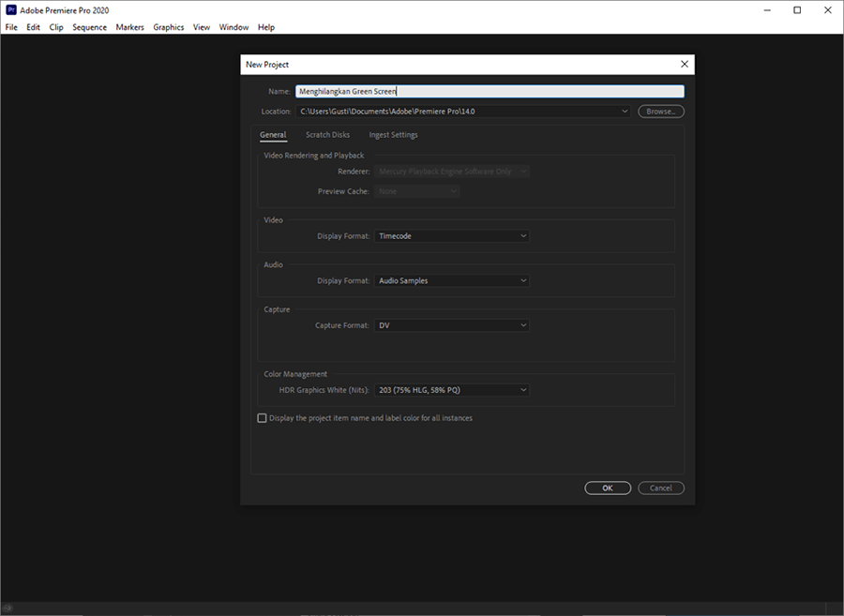Click the Color Management group label
844x616 pixels.
(x=295, y=374)
